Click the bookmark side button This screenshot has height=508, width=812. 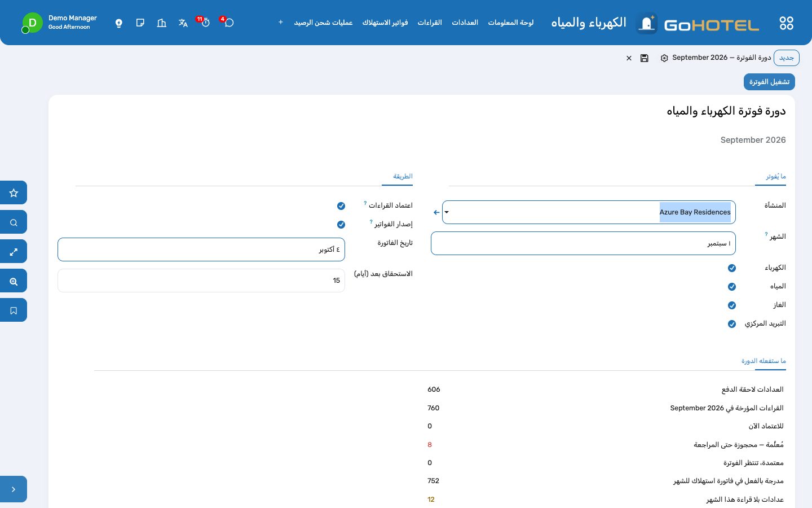(x=14, y=310)
